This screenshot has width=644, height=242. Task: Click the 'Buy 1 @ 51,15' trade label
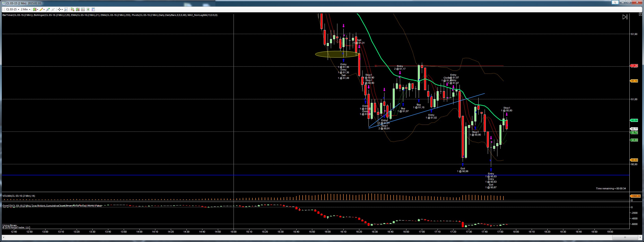419,106
